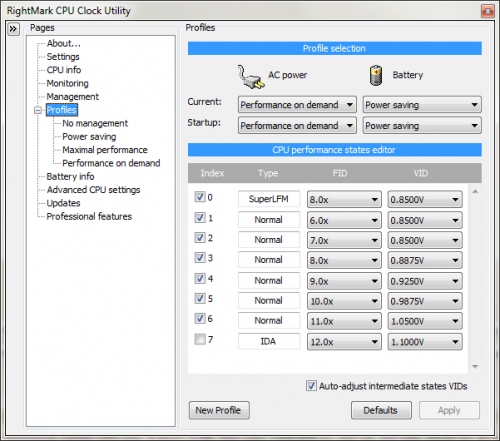Viewport: 500px width, 441px height.
Task: Uncheck performance state index 2 checkbox
Action: pos(200,238)
